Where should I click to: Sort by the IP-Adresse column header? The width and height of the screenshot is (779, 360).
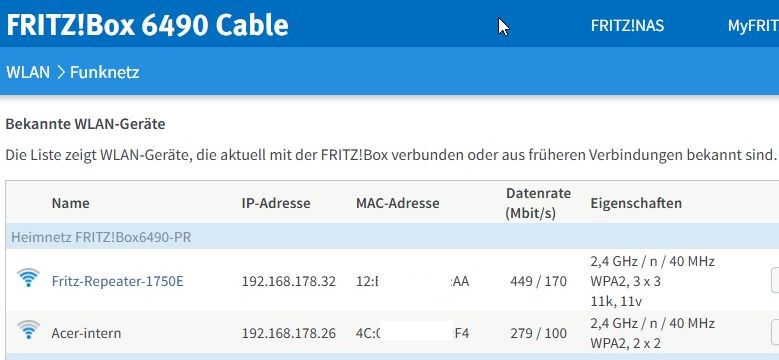click(276, 203)
